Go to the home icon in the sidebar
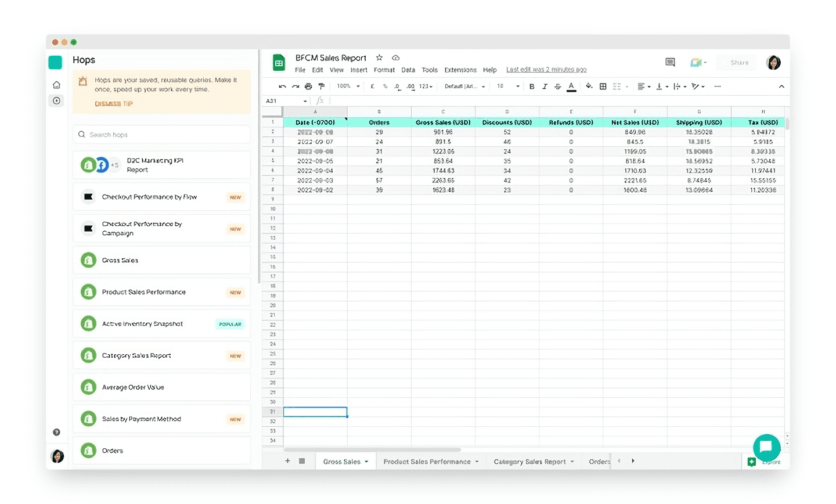The width and height of the screenshot is (836, 504). (x=56, y=85)
